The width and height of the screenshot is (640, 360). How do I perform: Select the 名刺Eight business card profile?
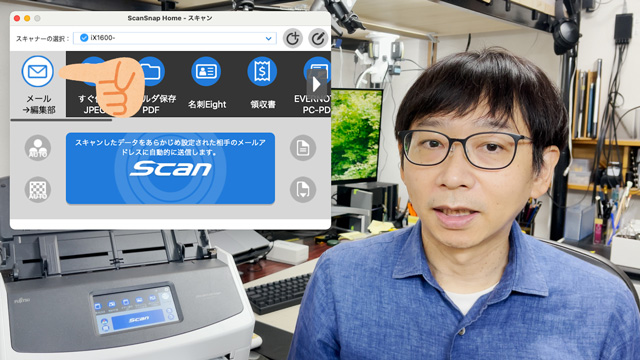coord(206,71)
